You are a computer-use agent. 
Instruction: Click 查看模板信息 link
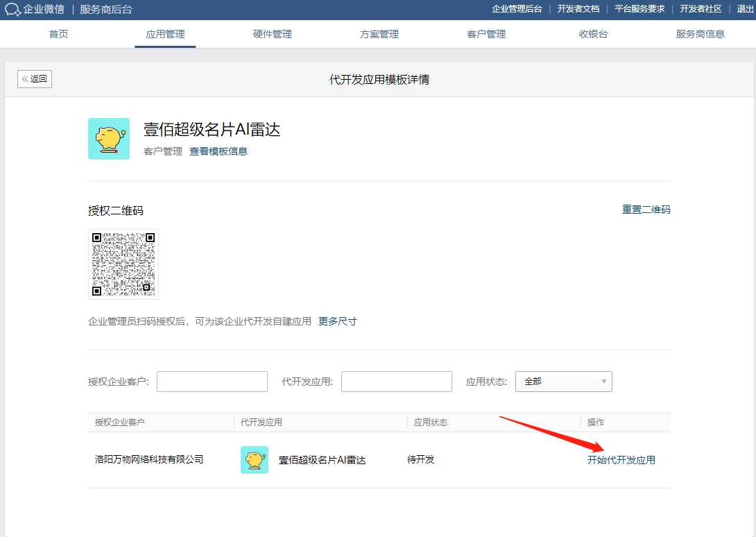[218, 151]
